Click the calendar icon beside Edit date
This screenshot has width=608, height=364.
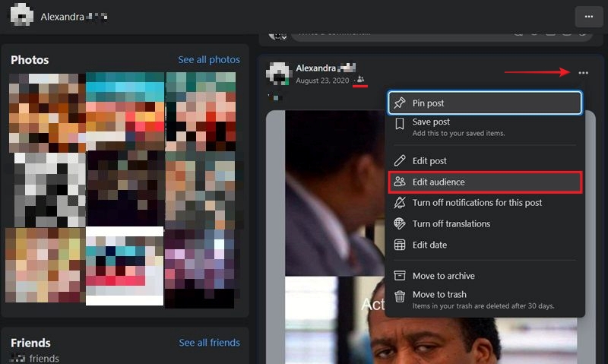[400, 245]
